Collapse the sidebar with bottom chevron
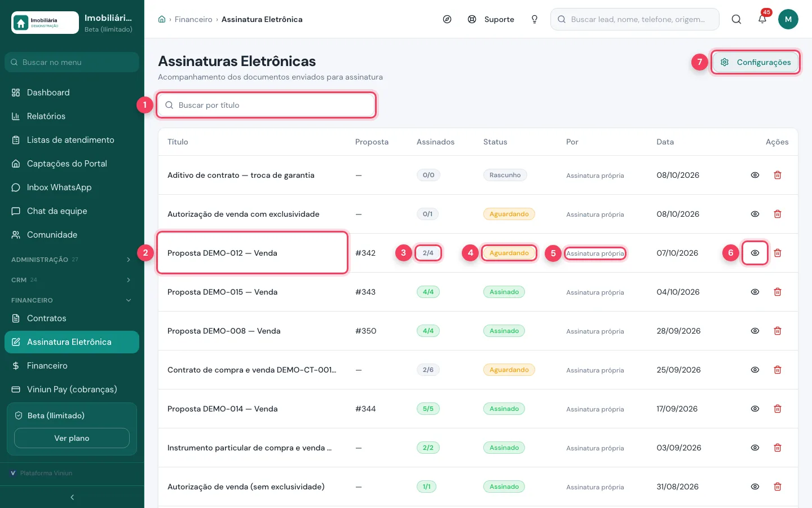 (72, 497)
